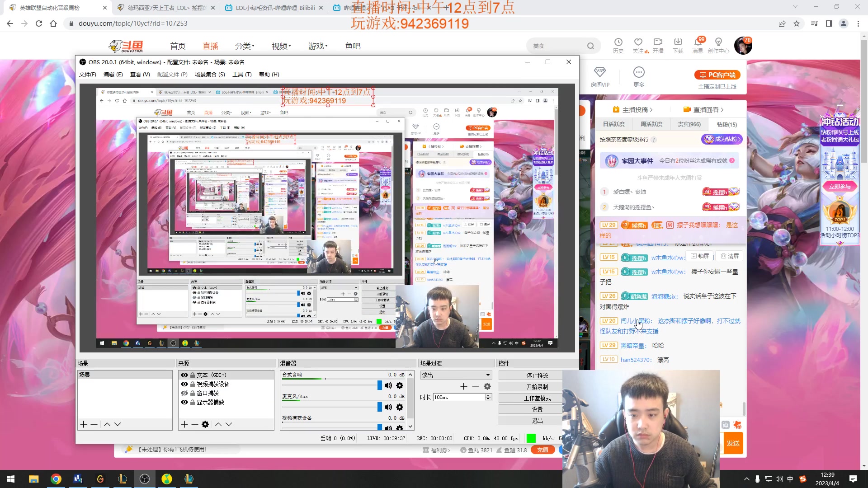
Task: Click the transition settings gear icon
Action: (487, 386)
